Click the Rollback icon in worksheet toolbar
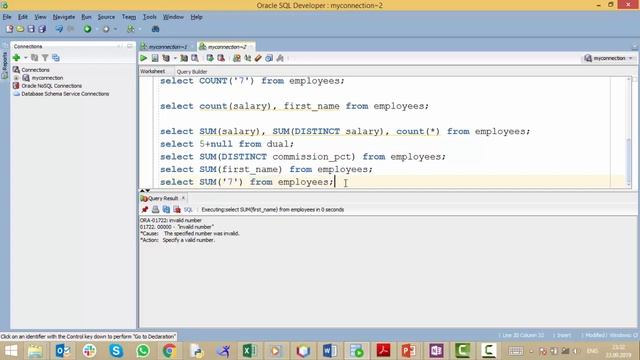This screenshot has height=360, width=640. coord(221,58)
